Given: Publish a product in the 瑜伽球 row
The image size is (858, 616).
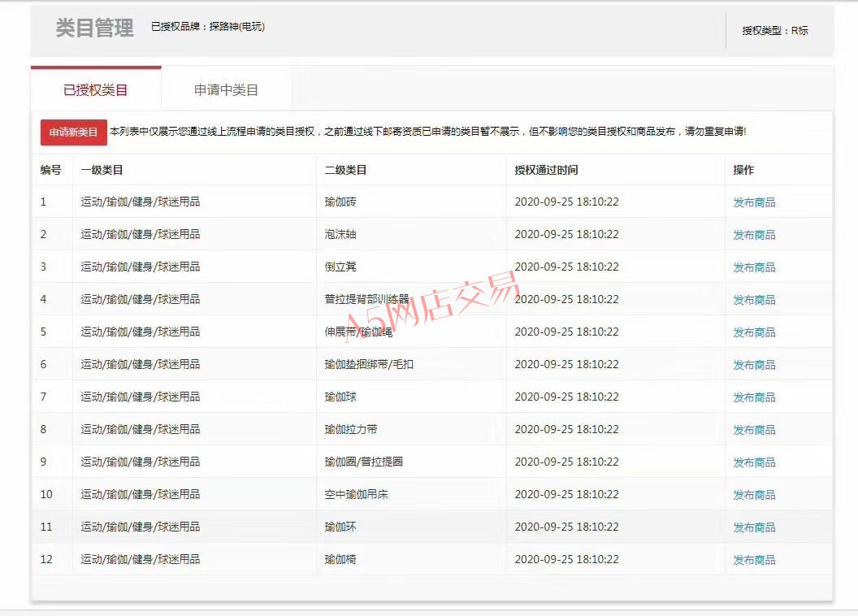Looking at the screenshot, I should 753,397.
